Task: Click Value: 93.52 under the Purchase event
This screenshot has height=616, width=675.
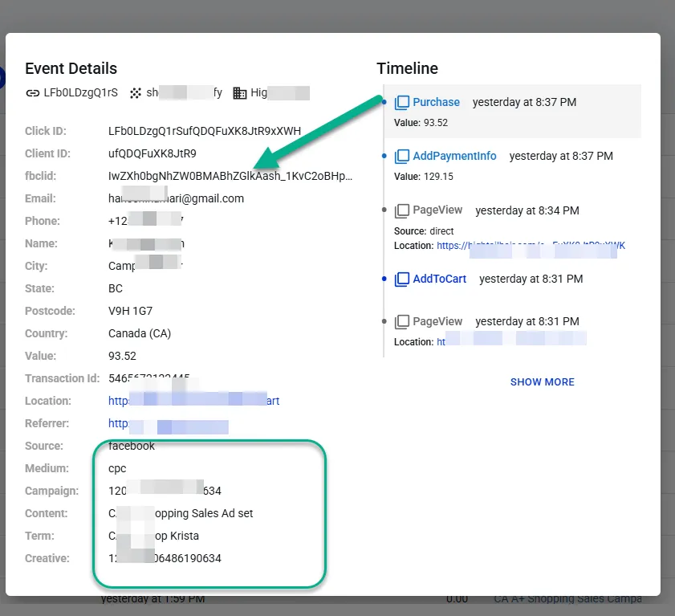Action: point(421,123)
